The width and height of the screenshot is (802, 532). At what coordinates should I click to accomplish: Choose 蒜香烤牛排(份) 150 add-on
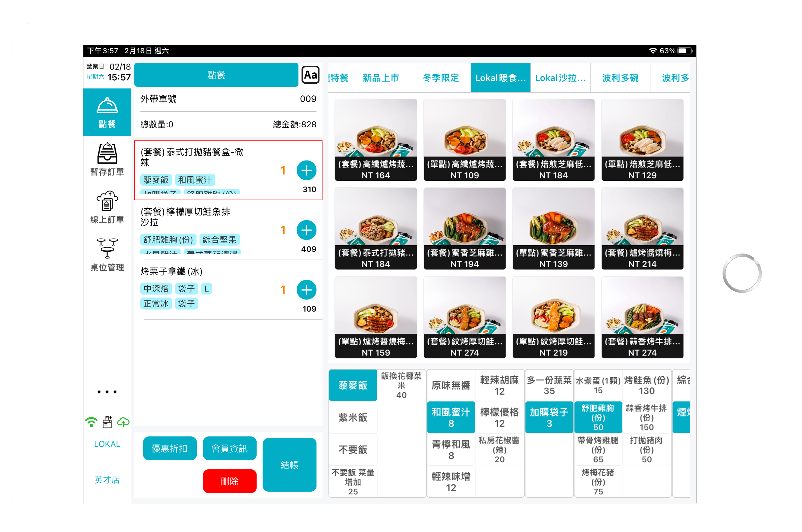(646, 417)
